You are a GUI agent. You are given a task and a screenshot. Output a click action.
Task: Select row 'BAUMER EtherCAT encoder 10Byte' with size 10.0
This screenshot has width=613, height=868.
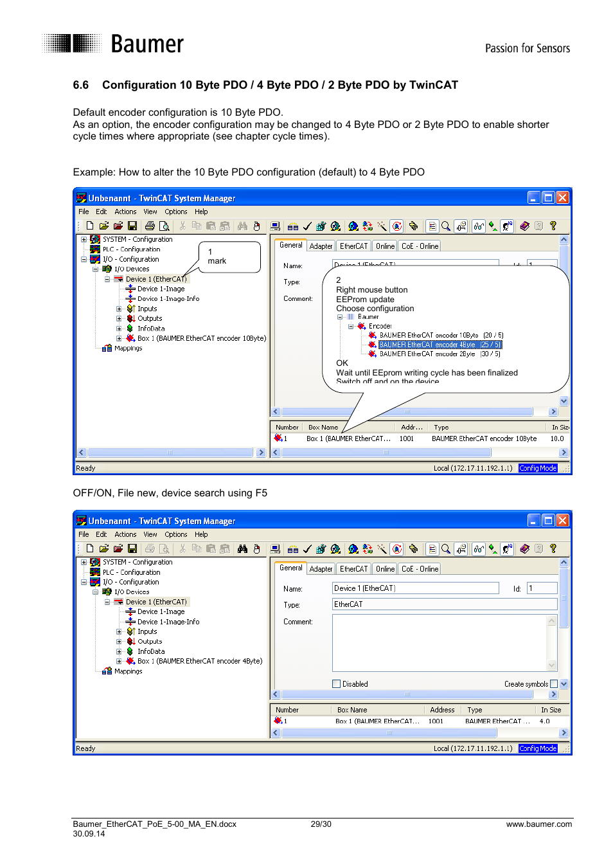click(420, 439)
